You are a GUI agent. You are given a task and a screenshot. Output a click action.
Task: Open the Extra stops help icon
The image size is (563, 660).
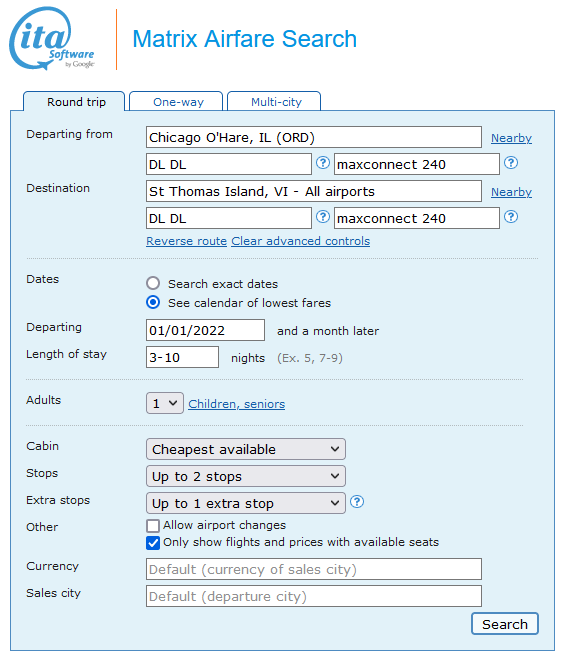(x=357, y=502)
